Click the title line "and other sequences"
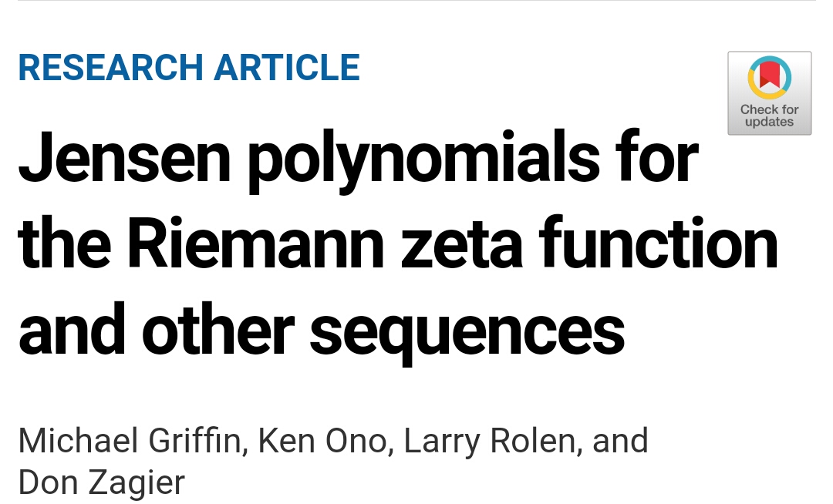 pos(322,331)
